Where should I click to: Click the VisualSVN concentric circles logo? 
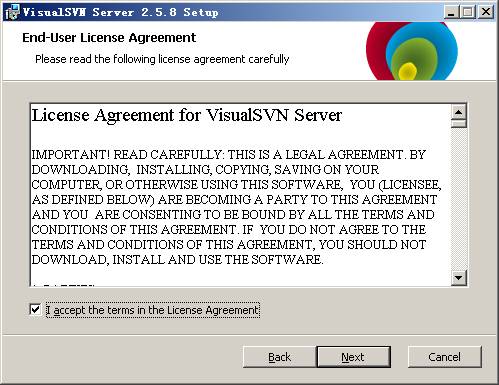click(412, 51)
